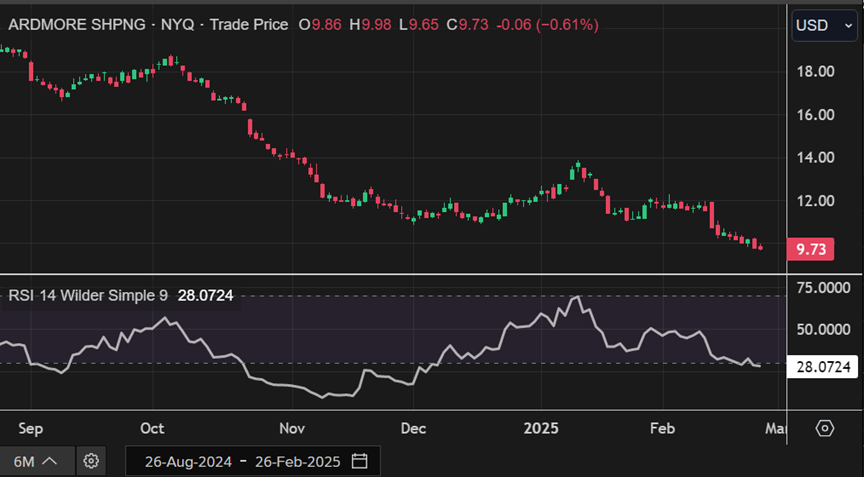Click the 18.00 price axis label

tap(815, 71)
